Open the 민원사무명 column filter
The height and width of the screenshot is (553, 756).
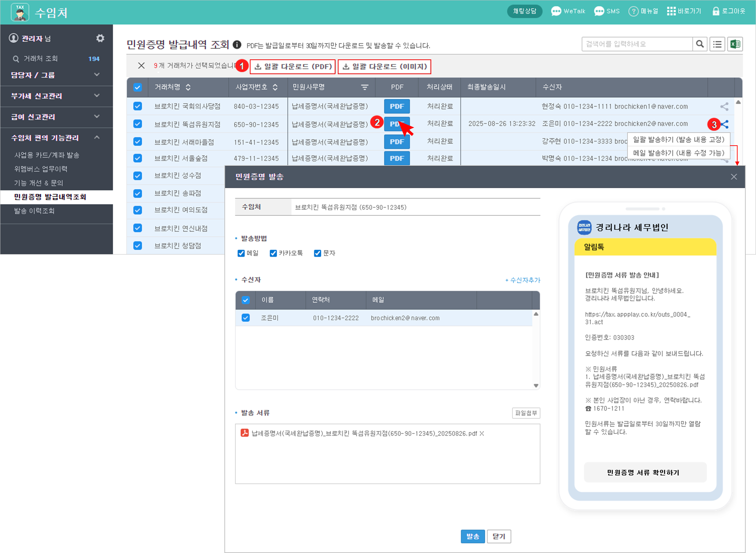click(365, 87)
